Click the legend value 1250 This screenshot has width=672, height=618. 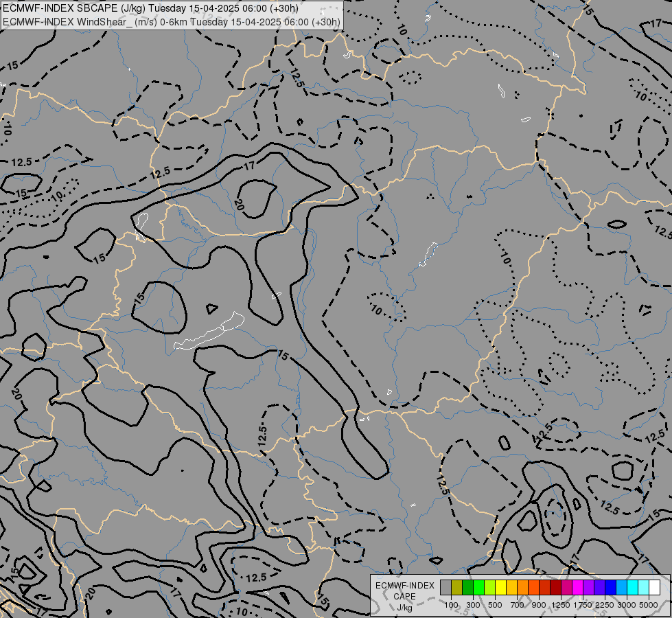tap(561, 605)
